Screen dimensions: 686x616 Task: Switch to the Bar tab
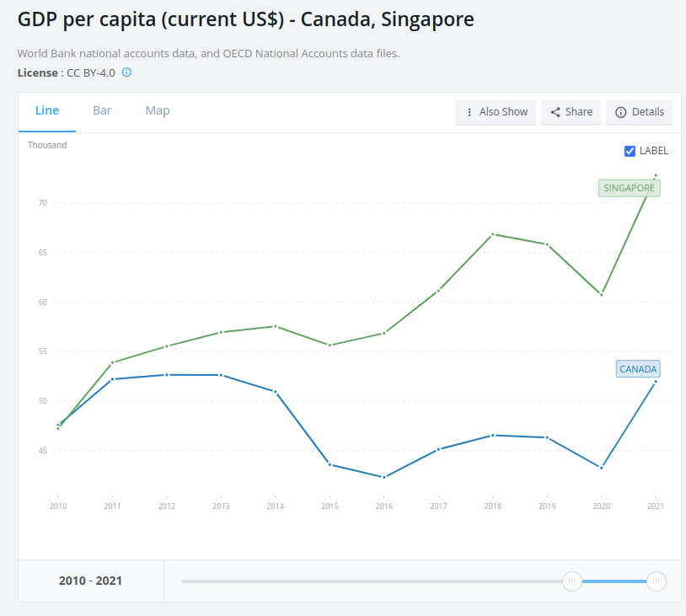click(102, 110)
